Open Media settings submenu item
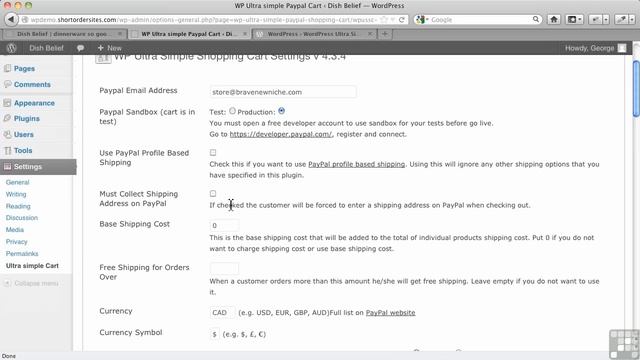 point(15,230)
